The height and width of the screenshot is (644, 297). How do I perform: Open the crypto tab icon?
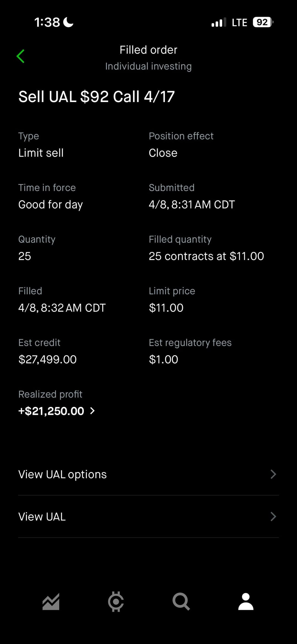[116, 602]
